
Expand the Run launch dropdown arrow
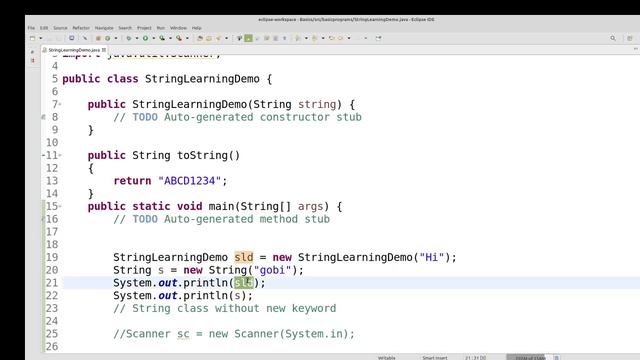153,38
